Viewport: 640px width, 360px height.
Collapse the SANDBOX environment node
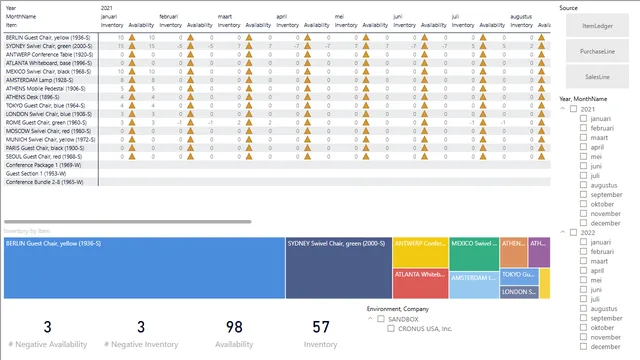click(x=370, y=318)
